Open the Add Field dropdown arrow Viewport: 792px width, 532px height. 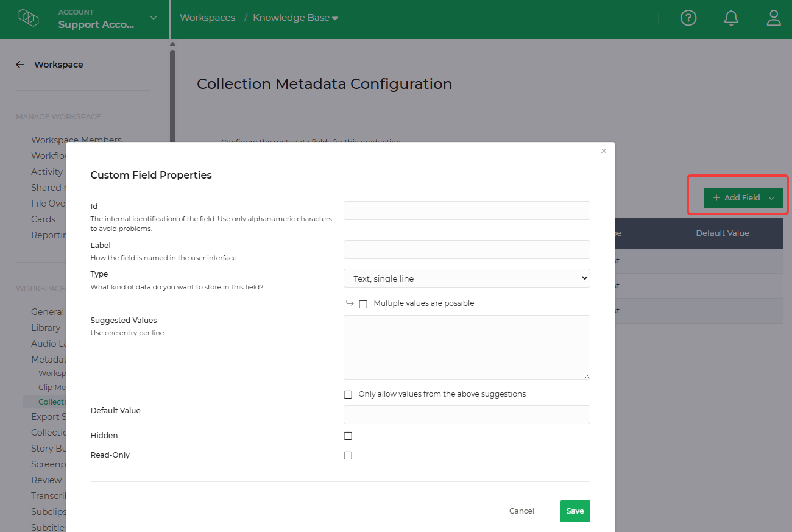(772, 198)
